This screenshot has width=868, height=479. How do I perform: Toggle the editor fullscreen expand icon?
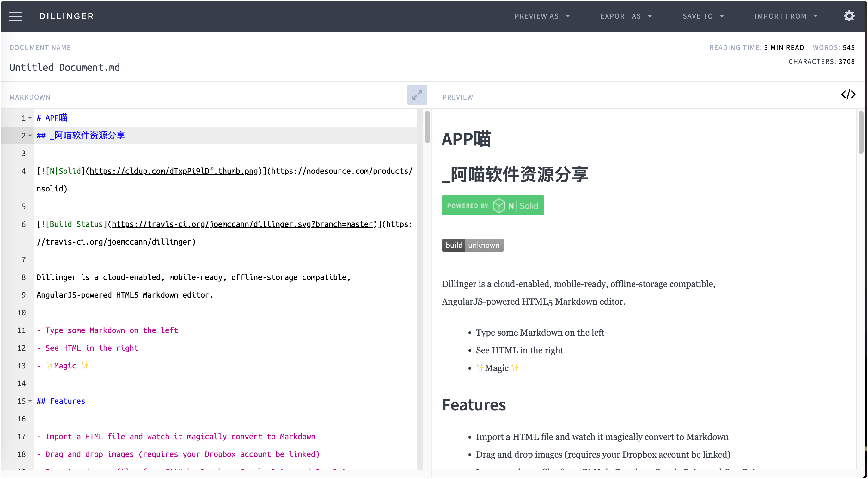417,95
